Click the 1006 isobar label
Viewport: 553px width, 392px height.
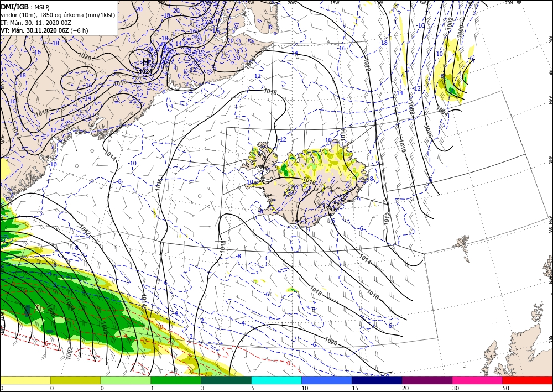pos(429,132)
